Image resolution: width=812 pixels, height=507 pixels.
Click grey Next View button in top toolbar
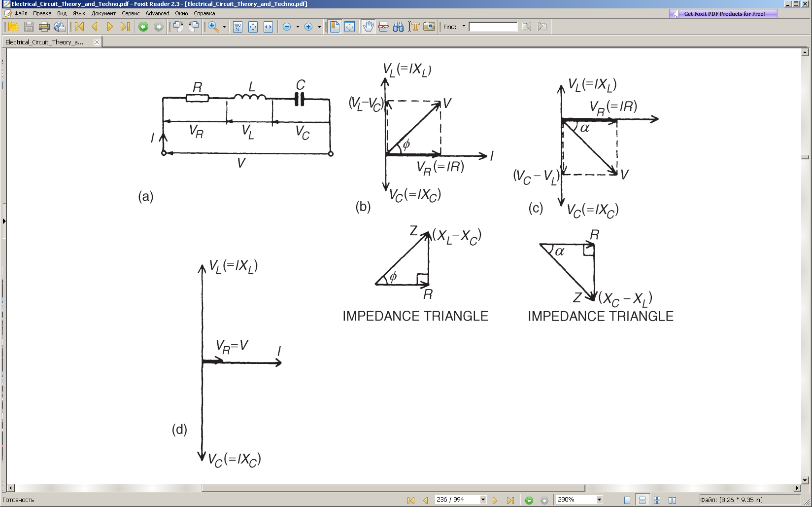point(159,27)
